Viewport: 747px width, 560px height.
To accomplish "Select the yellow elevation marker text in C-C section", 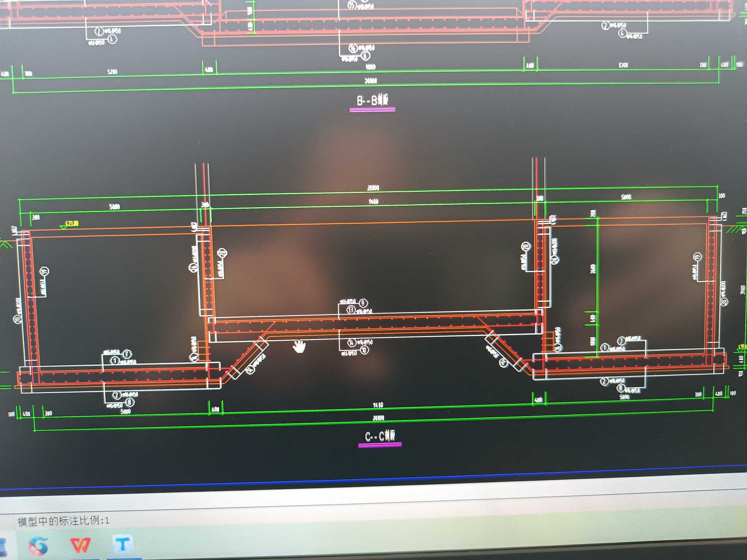I will 72,223.
